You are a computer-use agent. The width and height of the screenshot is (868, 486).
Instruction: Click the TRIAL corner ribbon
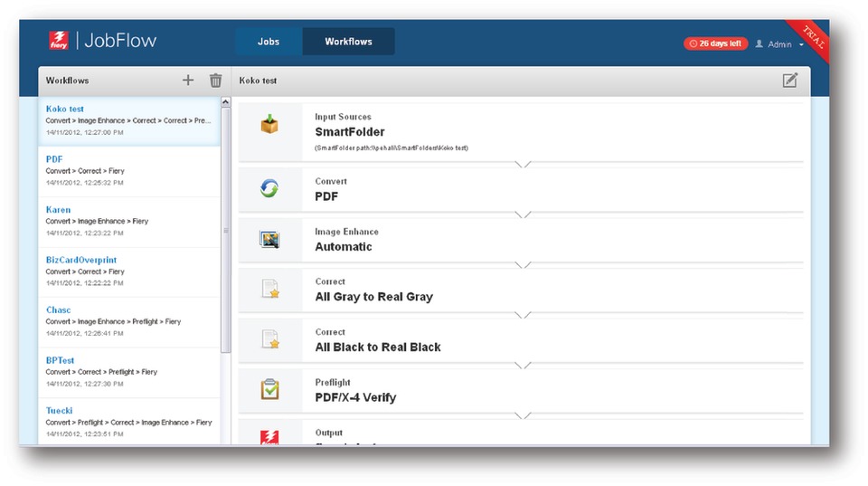(x=813, y=38)
